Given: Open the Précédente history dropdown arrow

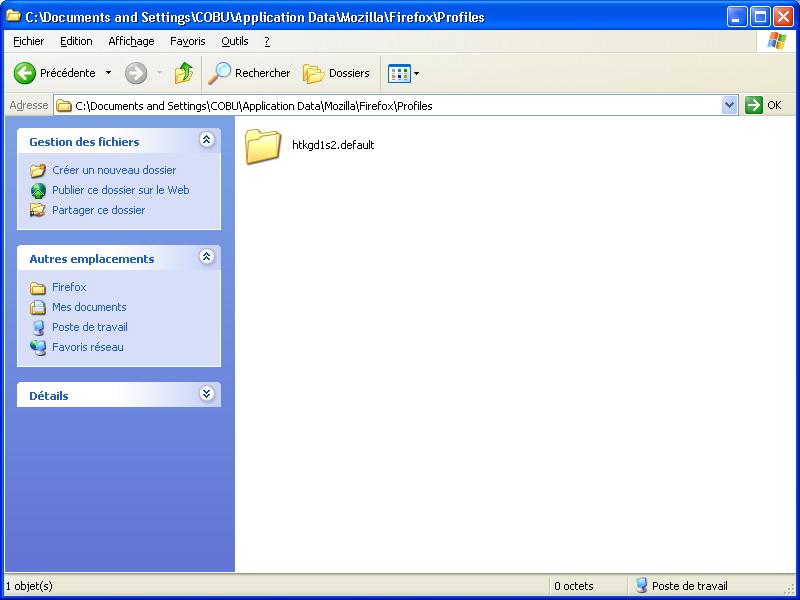Looking at the screenshot, I should tap(108, 73).
